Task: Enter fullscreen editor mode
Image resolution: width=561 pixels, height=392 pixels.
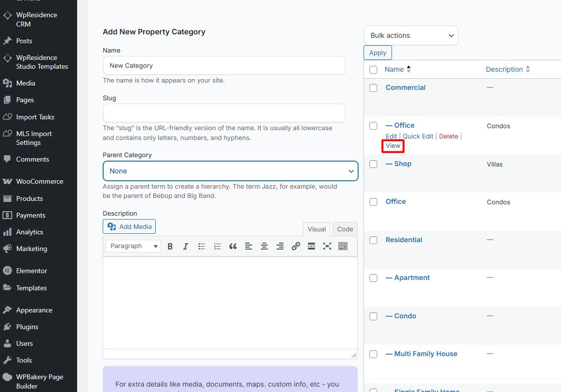Action: coord(327,247)
